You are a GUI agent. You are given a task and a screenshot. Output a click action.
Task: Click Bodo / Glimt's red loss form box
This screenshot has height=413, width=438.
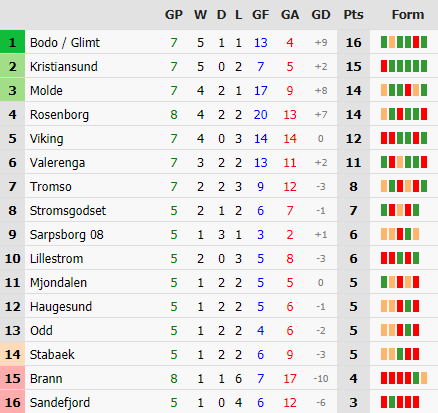tap(416, 42)
